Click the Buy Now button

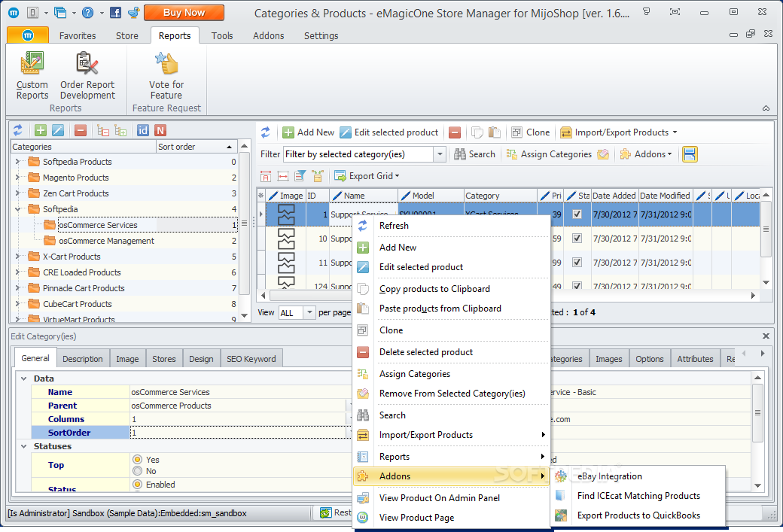click(184, 13)
